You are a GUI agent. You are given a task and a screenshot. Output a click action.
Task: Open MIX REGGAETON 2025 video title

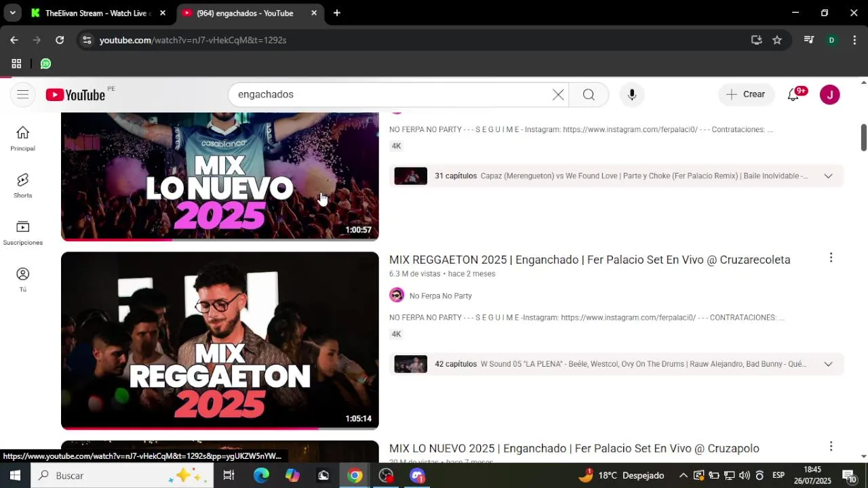pyautogui.click(x=589, y=260)
